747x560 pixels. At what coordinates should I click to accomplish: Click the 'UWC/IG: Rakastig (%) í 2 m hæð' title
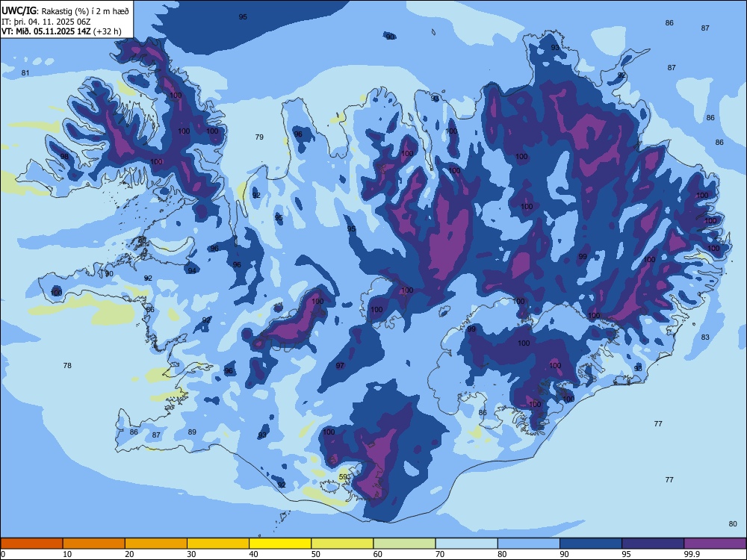(x=65, y=11)
